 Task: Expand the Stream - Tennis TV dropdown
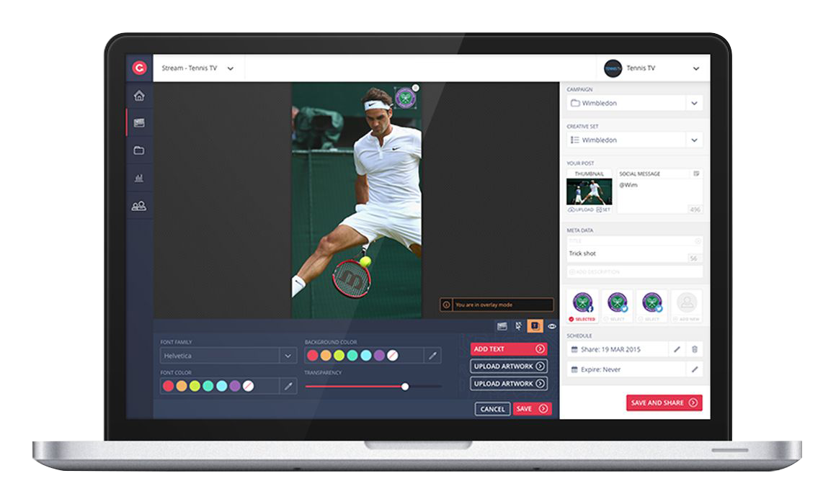(231, 68)
